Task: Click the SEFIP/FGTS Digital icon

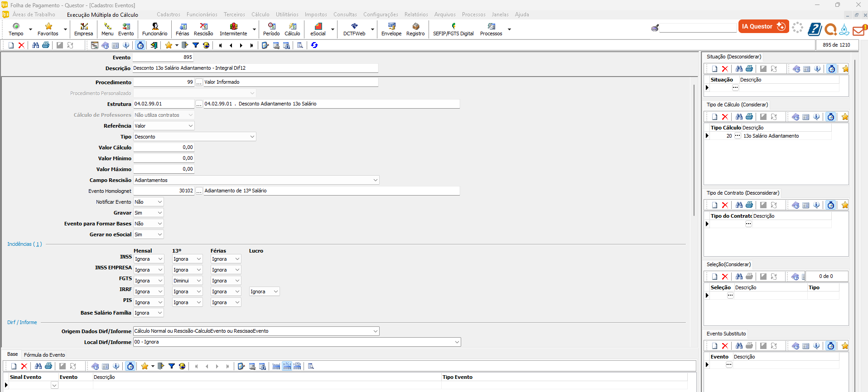Action: (x=453, y=29)
